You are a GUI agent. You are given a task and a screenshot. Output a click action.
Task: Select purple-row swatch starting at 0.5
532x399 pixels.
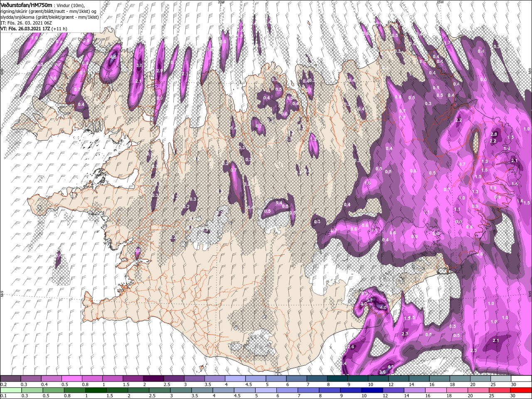(x=71, y=379)
